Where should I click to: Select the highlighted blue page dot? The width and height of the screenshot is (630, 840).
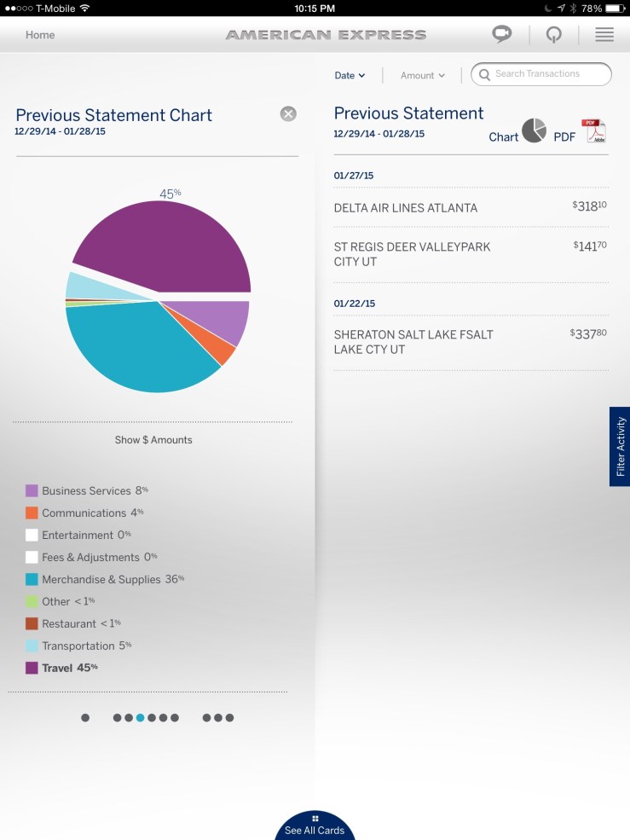click(140, 717)
